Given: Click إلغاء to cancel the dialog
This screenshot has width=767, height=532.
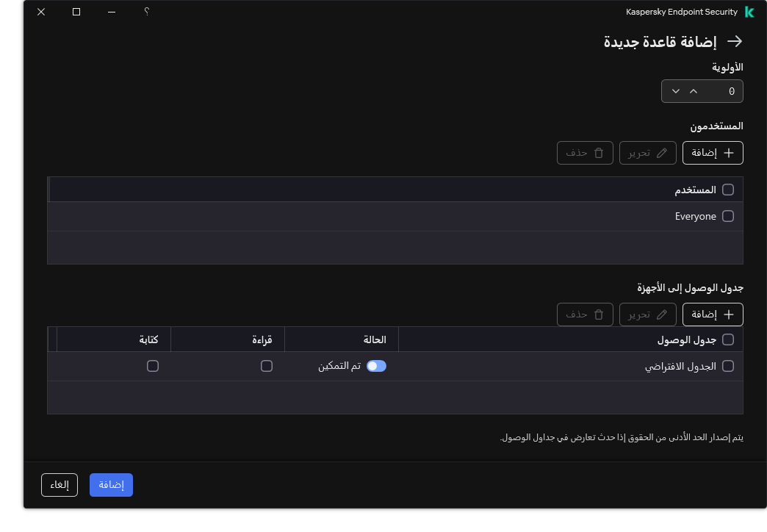Looking at the screenshot, I should [x=59, y=485].
